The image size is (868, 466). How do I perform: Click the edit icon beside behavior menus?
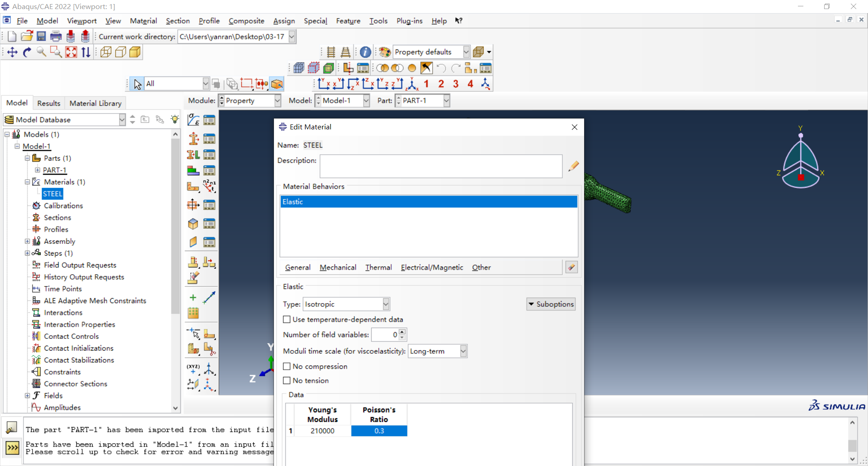(571, 267)
